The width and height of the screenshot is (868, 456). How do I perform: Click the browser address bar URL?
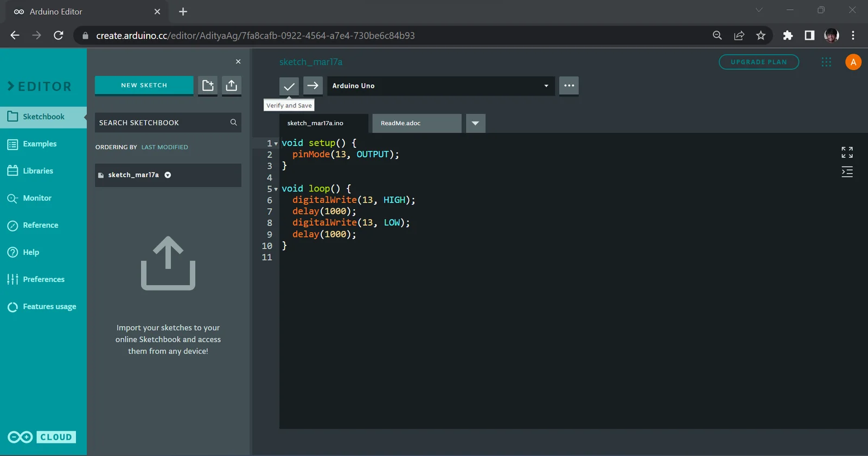click(x=255, y=35)
